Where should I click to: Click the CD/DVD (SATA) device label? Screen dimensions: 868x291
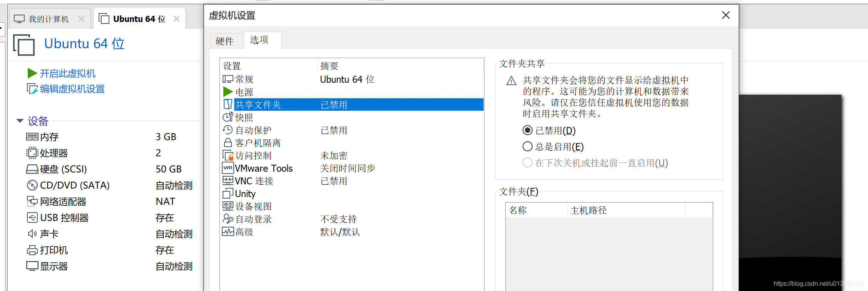tap(75, 185)
